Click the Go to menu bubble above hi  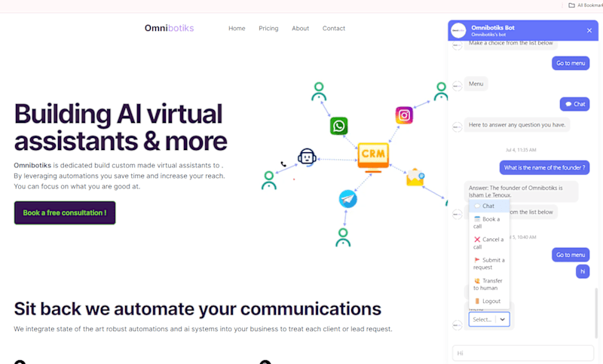click(x=571, y=255)
